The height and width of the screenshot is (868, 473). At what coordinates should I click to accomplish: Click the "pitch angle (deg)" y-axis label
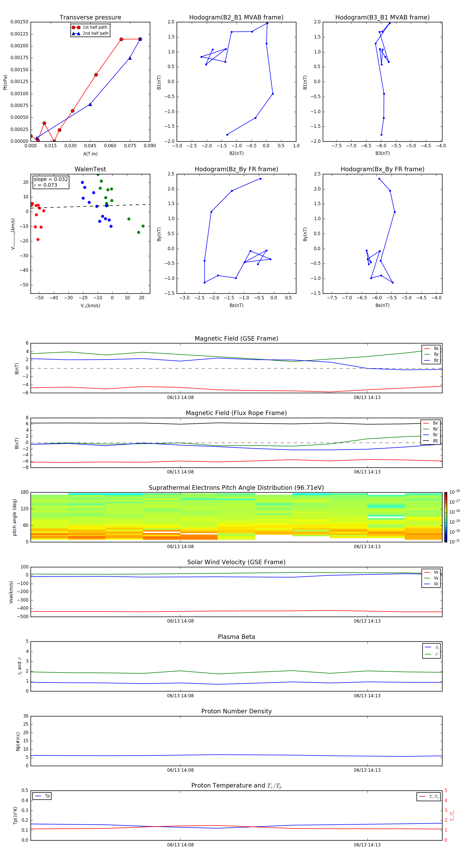[x=14, y=517]
